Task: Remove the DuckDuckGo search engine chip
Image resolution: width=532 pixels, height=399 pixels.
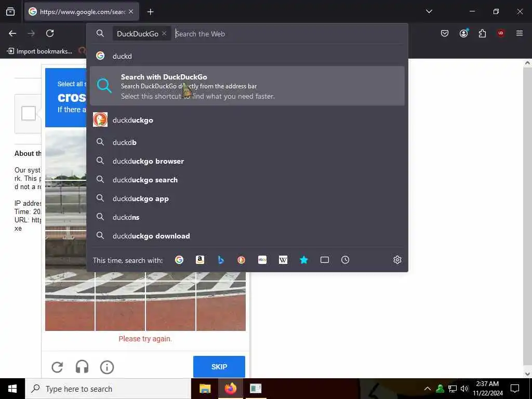Action: [164, 34]
